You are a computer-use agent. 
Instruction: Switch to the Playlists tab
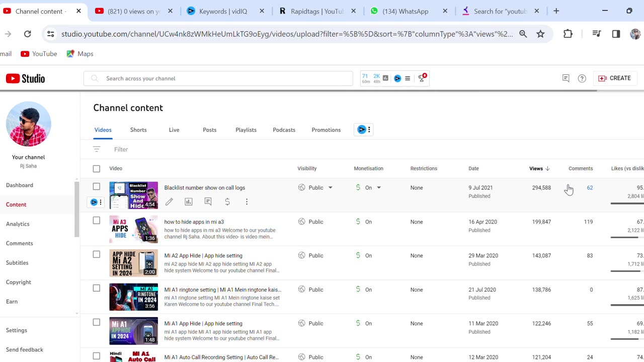coord(246,130)
